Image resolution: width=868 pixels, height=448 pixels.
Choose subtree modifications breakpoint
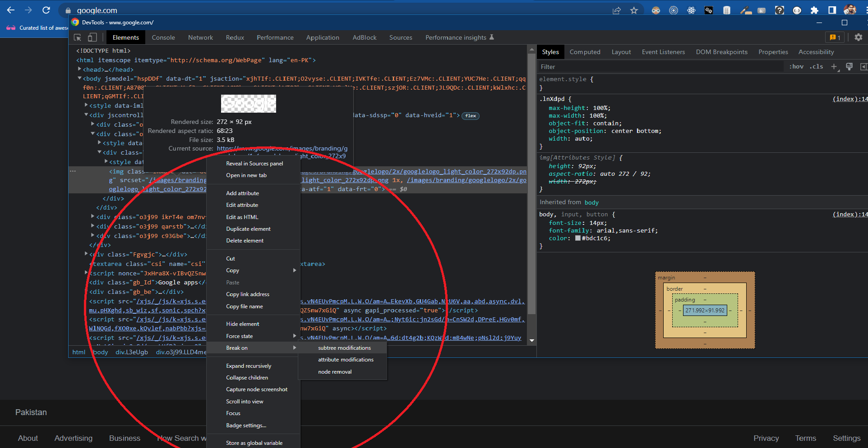(x=342, y=348)
